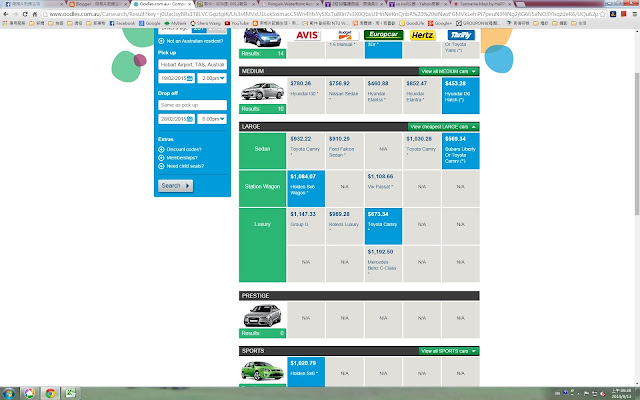Switch to the Blogger browser tab
This screenshot has width=640, height=400.
click(x=98, y=4)
